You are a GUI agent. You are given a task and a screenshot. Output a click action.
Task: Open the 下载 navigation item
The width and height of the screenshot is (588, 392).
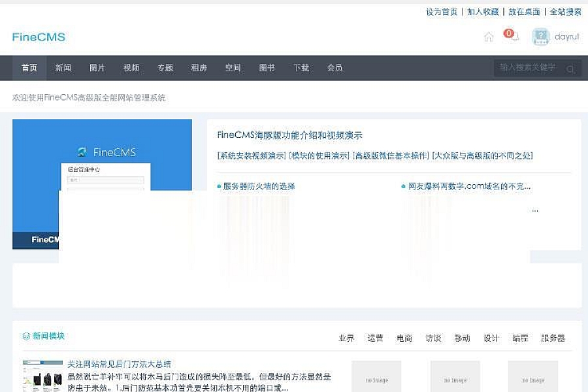click(301, 68)
